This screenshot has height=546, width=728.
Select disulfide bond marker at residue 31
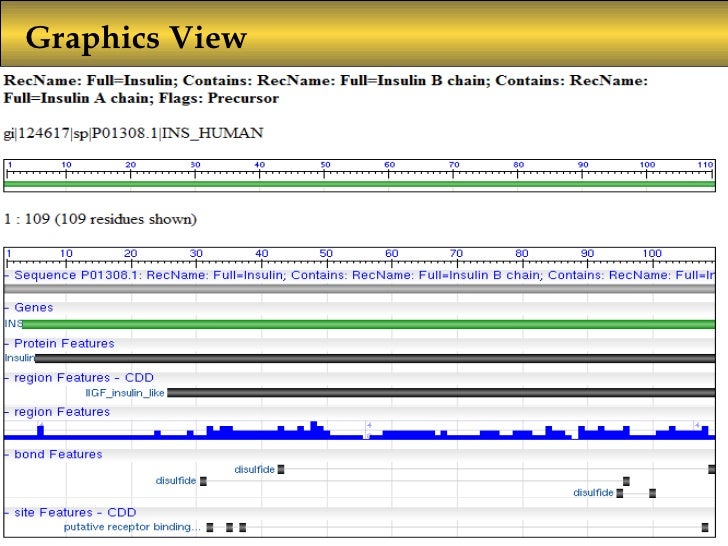pyautogui.click(x=203, y=481)
